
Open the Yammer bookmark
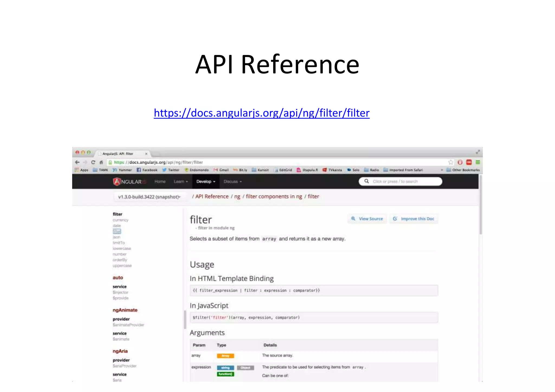(x=122, y=170)
